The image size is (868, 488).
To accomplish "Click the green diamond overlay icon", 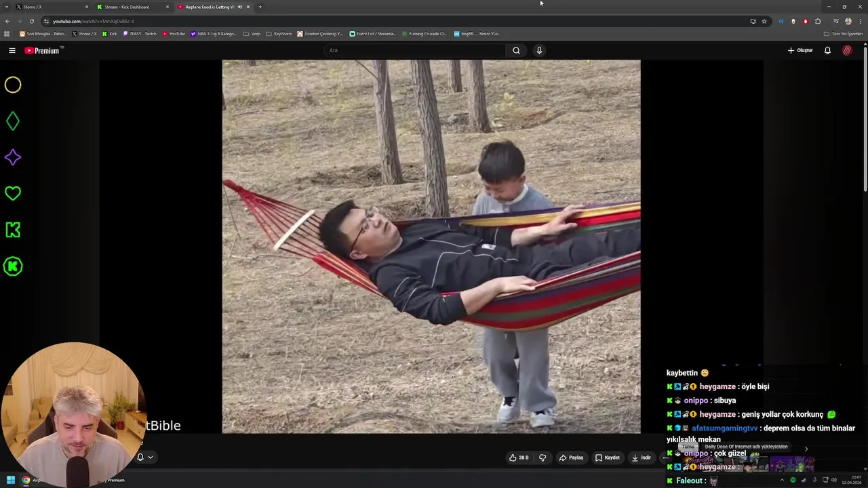I will pyautogui.click(x=13, y=121).
